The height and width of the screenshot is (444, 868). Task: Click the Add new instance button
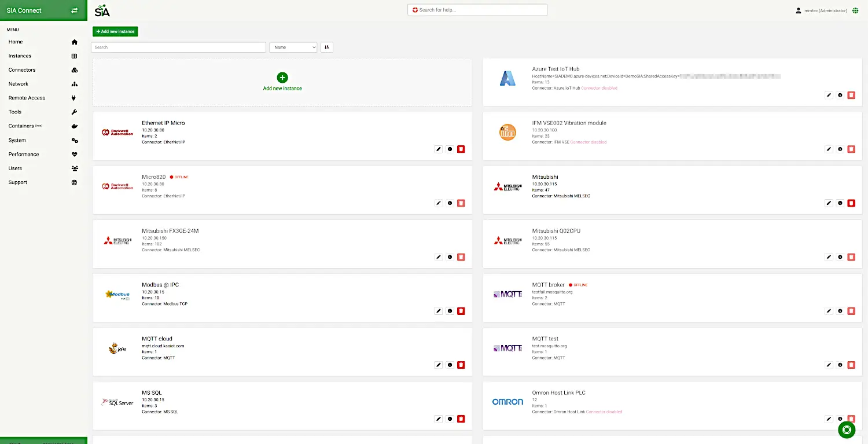click(x=115, y=31)
